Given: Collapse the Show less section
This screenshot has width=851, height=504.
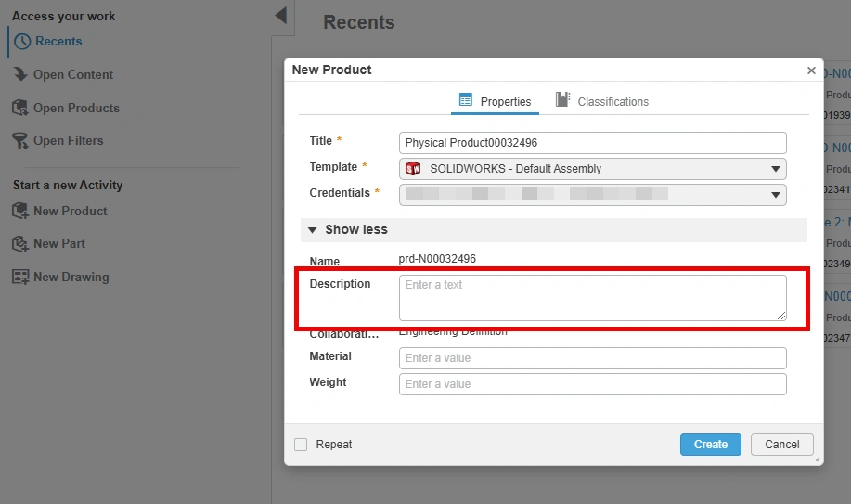Looking at the screenshot, I should tap(313, 230).
